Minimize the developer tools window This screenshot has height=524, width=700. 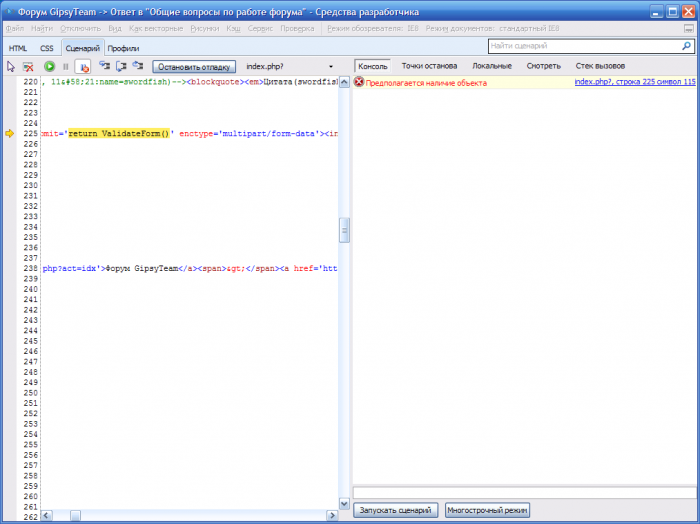coord(656,12)
